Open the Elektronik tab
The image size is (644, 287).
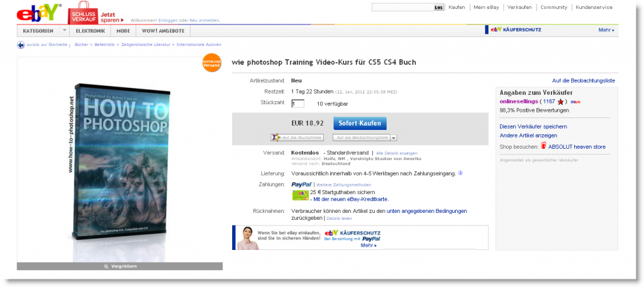point(90,31)
